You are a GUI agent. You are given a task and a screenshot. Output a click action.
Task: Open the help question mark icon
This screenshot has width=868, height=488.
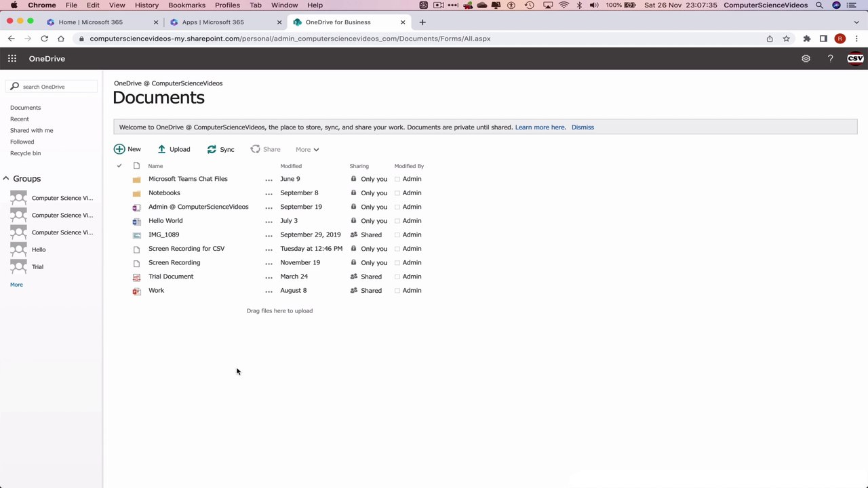(831, 59)
